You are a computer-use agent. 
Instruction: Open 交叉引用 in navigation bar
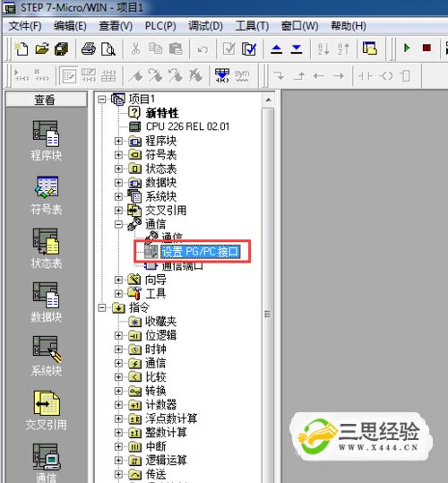tap(47, 410)
